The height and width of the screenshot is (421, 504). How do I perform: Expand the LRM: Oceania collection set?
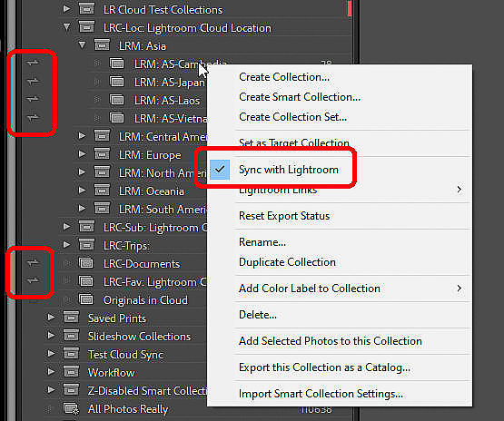click(x=82, y=191)
